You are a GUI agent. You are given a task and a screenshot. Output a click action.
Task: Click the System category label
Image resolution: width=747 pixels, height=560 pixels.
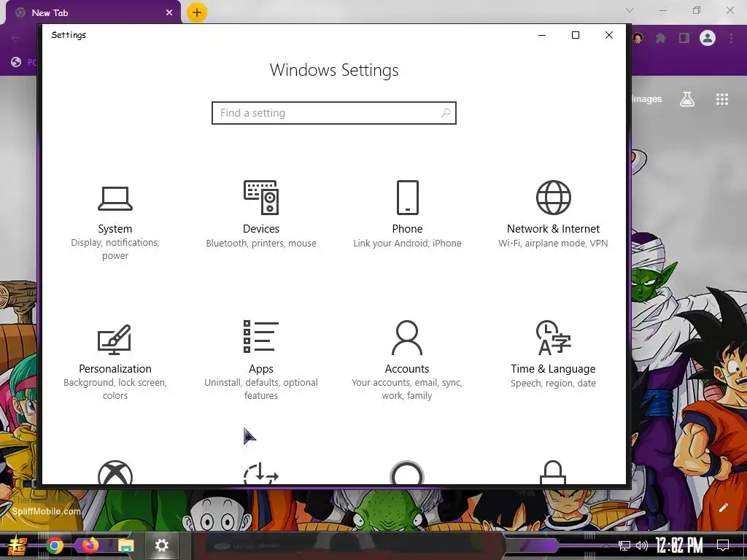point(115,228)
